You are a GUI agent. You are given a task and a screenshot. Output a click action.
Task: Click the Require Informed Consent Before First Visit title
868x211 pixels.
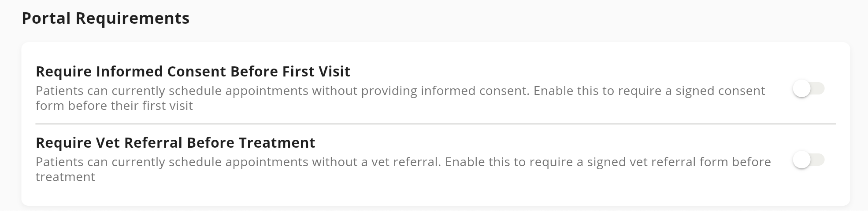click(193, 71)
